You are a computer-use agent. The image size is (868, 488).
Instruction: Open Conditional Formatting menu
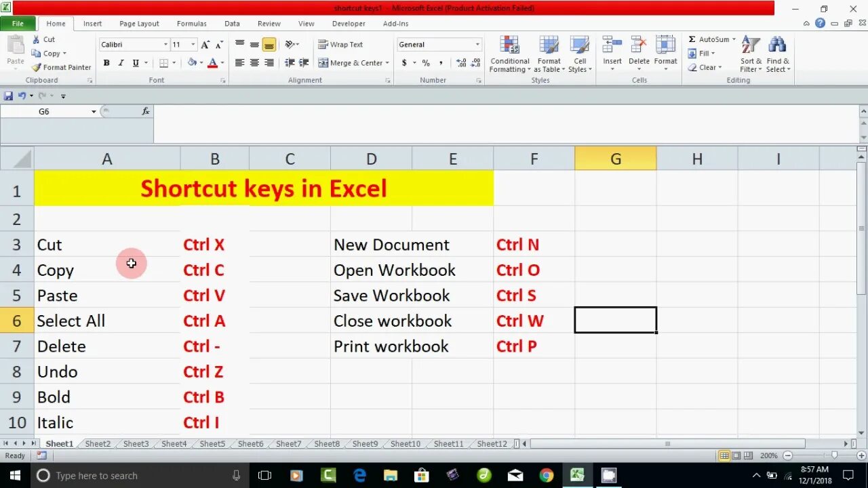pyautogui.click(x=510, y=54)
